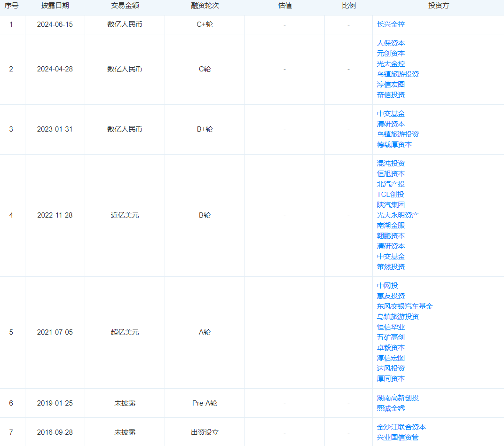Click 乌镇旅游投资 in the B+轮 row
The height and width of the screenshot is (446, 504).
[398, 134]
